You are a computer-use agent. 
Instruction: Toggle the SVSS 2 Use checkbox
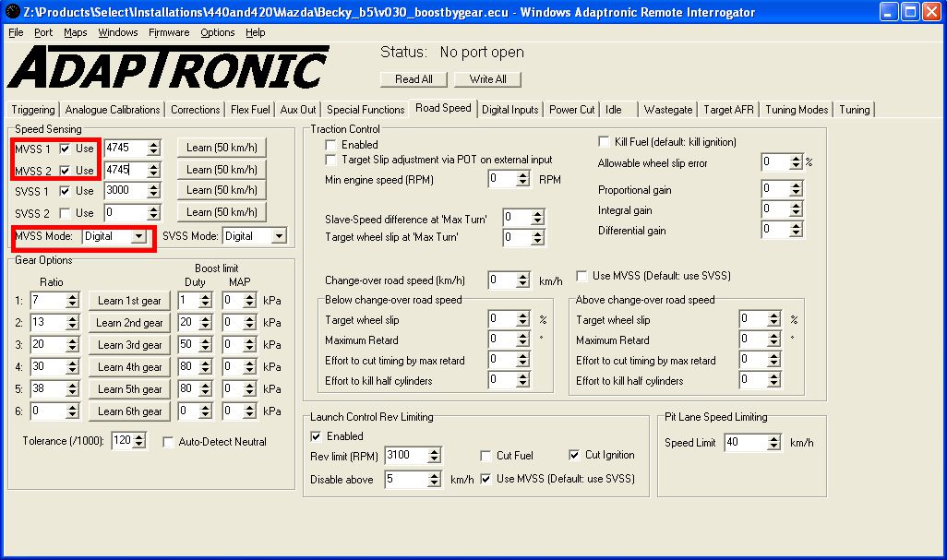coord(66,212)
